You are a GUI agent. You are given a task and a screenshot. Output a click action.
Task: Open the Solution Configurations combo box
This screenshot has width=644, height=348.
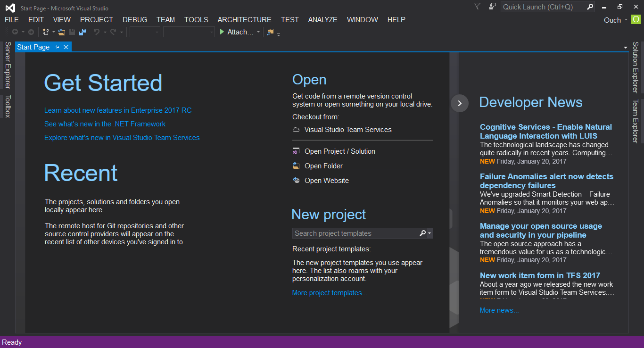coord(145,32)
